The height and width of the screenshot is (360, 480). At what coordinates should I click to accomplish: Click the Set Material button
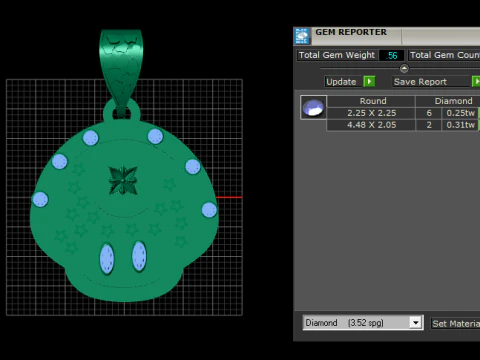pyautogui.click(x=455, y=323)
